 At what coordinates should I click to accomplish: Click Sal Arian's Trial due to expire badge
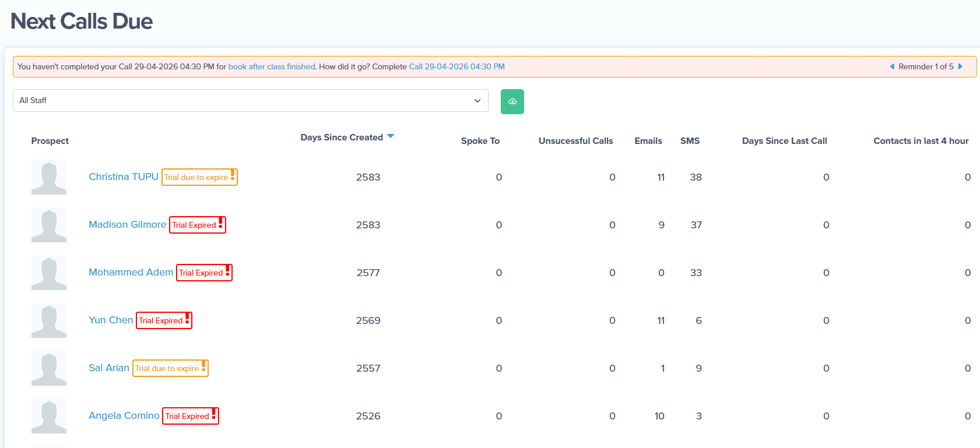(x=170, y=368)
